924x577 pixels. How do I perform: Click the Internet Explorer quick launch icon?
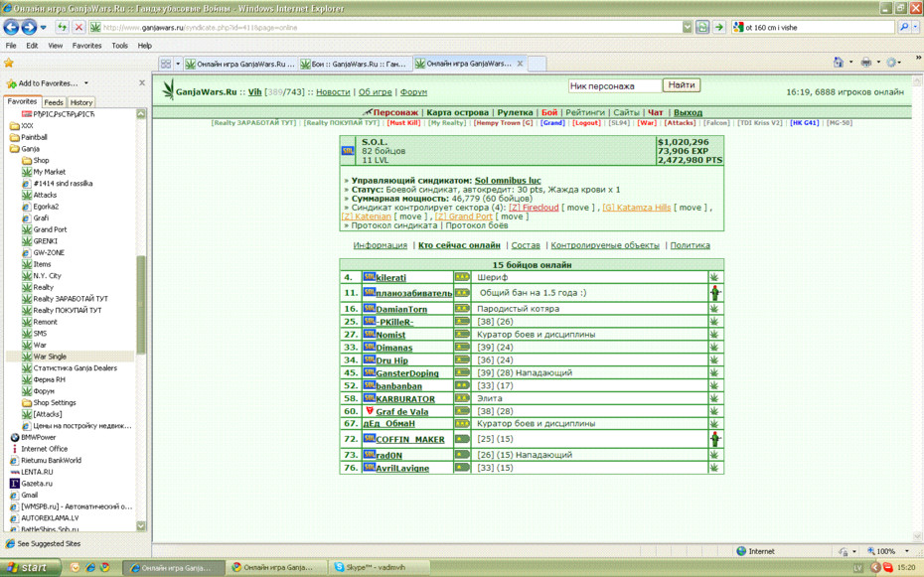click(x=90, y=568)
